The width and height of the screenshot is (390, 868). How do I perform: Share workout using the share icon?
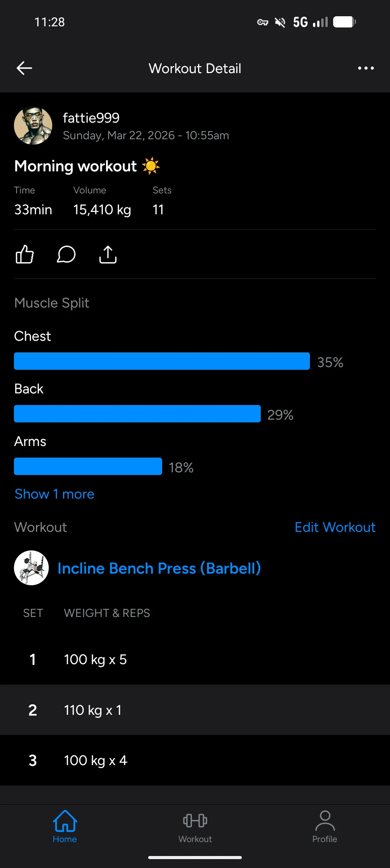(108, 255)
